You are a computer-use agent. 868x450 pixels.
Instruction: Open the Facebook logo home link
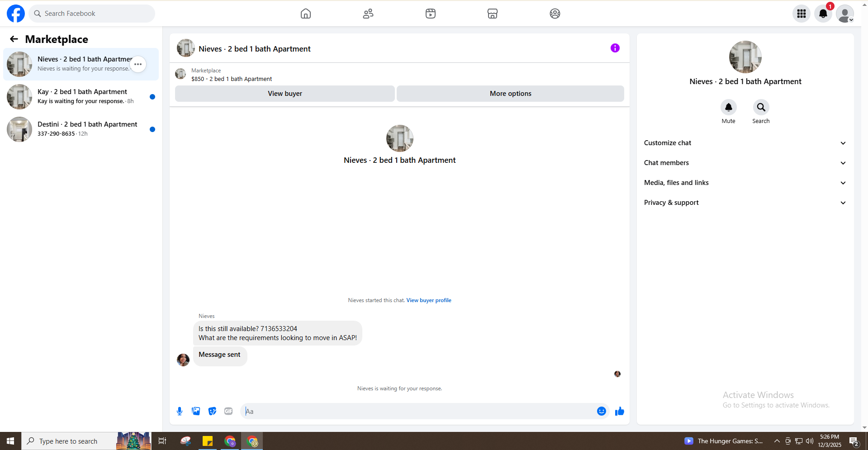coord(16,14)
